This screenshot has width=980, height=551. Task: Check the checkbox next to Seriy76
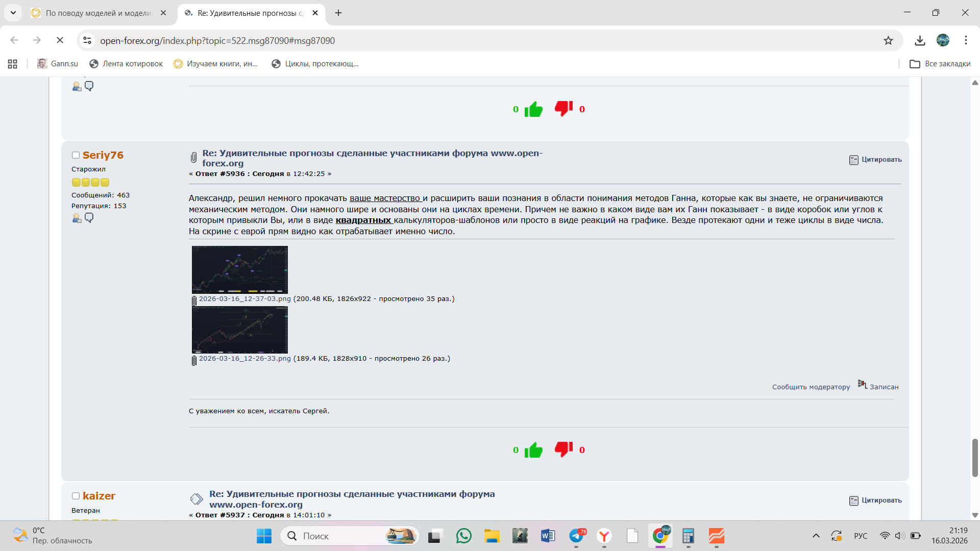pos(76,155)
